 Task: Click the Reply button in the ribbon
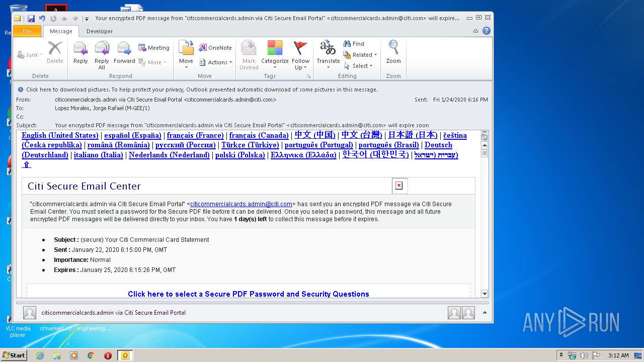click(80, 54)
